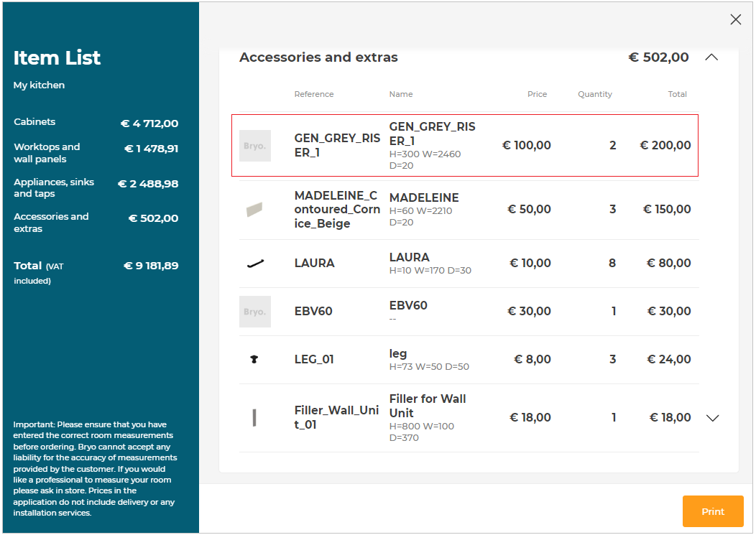Click the MADELEINE cornice beige thumbnail icon
This screenshot has width=756, height=535.
coord(254,210)
